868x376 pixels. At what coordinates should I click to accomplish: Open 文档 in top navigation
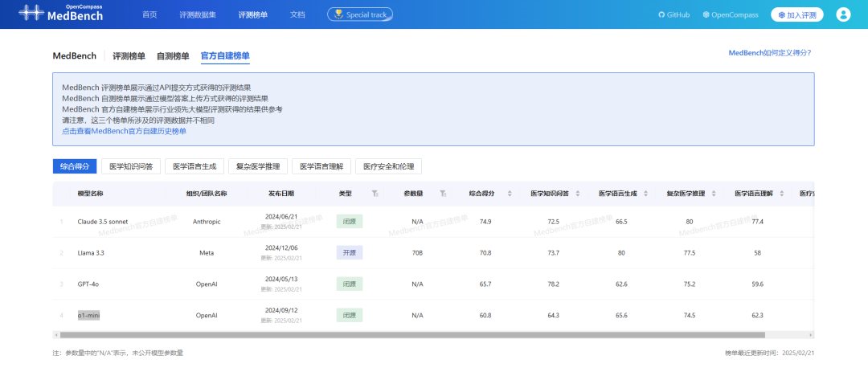(297, 15)
